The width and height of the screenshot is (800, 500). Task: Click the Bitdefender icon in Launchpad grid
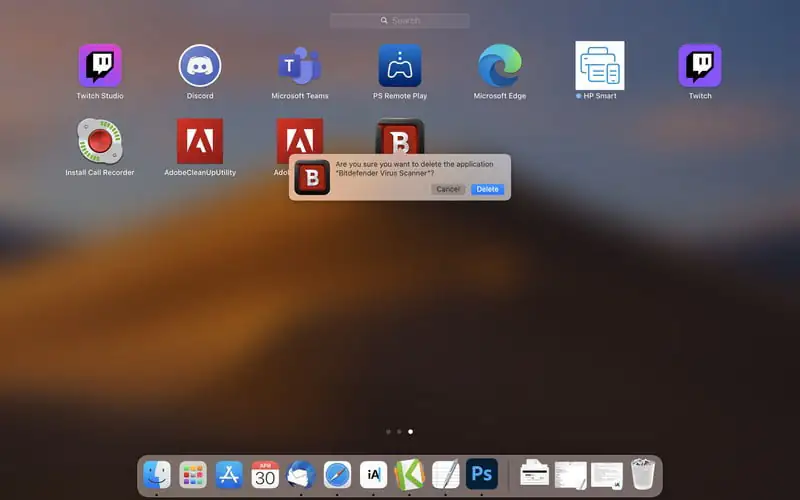coord(400,136)
